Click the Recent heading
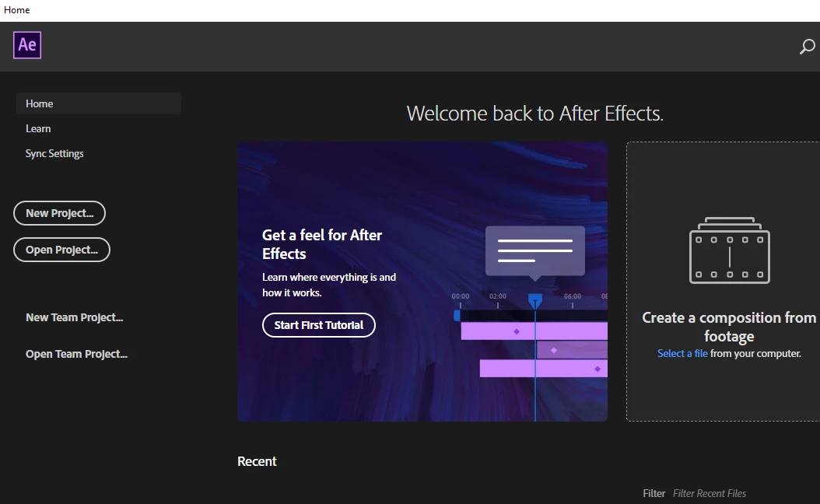 coord(257,461)
